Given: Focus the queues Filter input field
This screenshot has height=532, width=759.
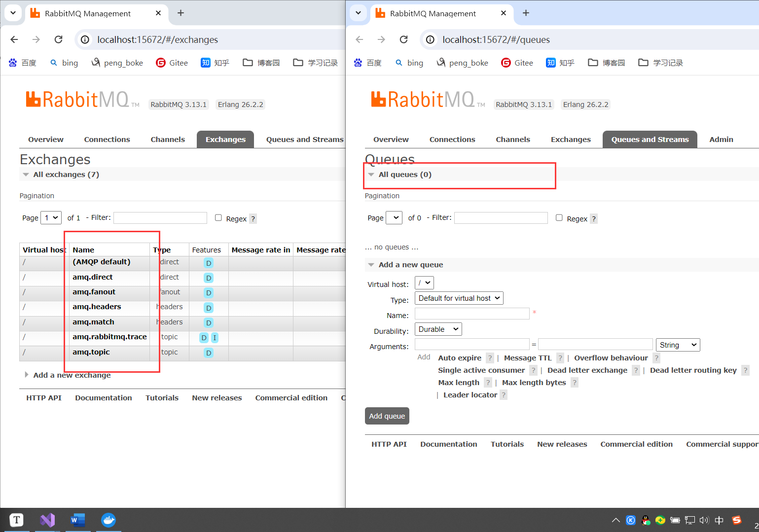Looking at the screenshot, I should point(501,218).
